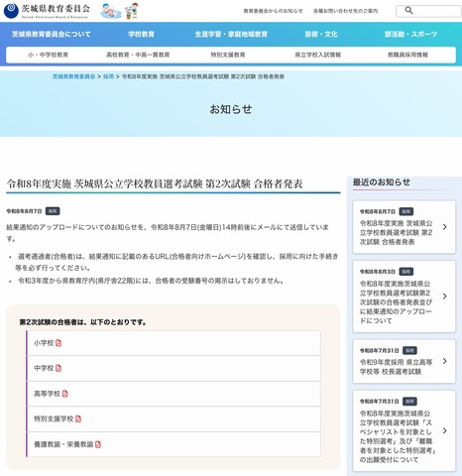Click PDF icon next to 特別支援学校
The width and height of the screenshot is (462, 476).
pos(78,418)
